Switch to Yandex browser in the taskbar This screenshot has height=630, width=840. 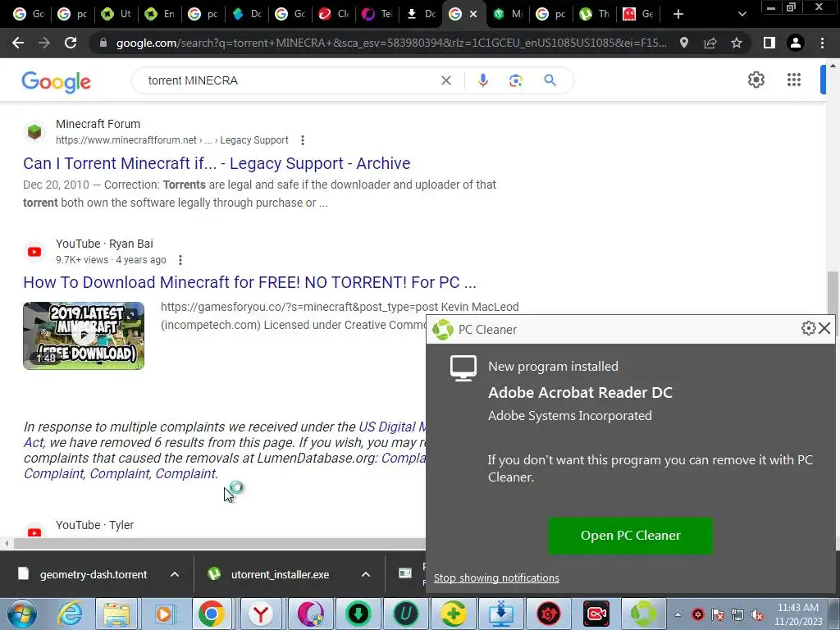(x=261, y=614)
